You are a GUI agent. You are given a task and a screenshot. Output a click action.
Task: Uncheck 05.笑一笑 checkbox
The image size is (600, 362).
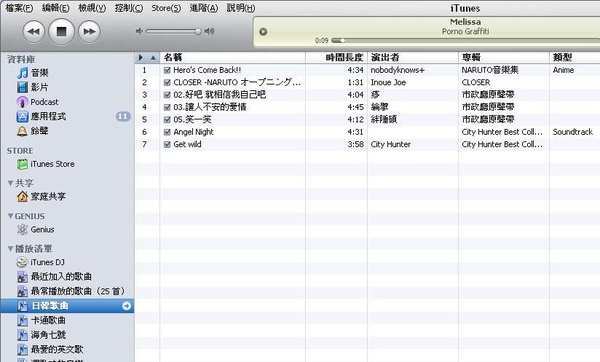click(167, 119)
